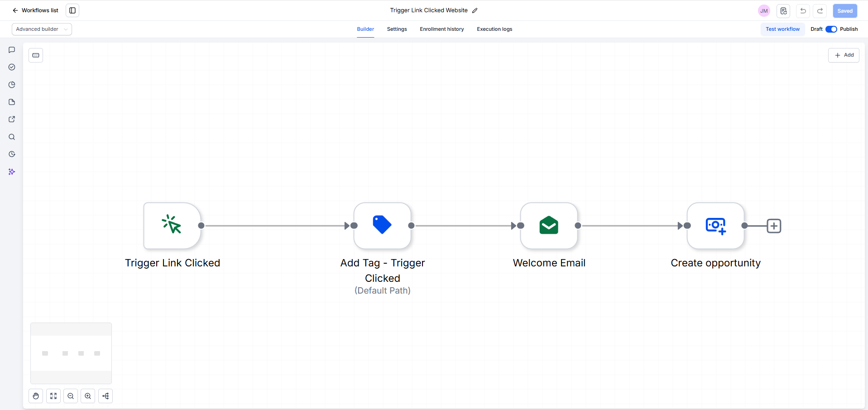Select the Trigger Link Clicked node
Image resolution: width=868 pixels, height=410 pixels.
pos(172,226)
